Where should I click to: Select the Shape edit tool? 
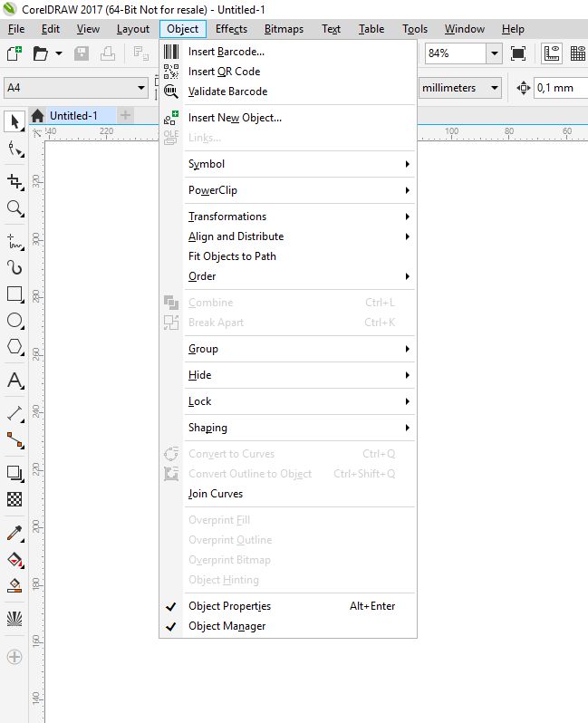coord(14,149)
